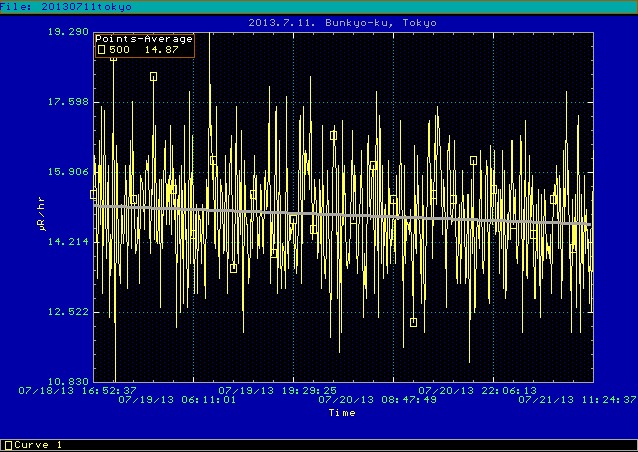The height and width of the screenshot is (452, 638).
Task: Click the 07/19/13 19:29:25 time label
Action: pyautogui.click(x=277, y=391)
